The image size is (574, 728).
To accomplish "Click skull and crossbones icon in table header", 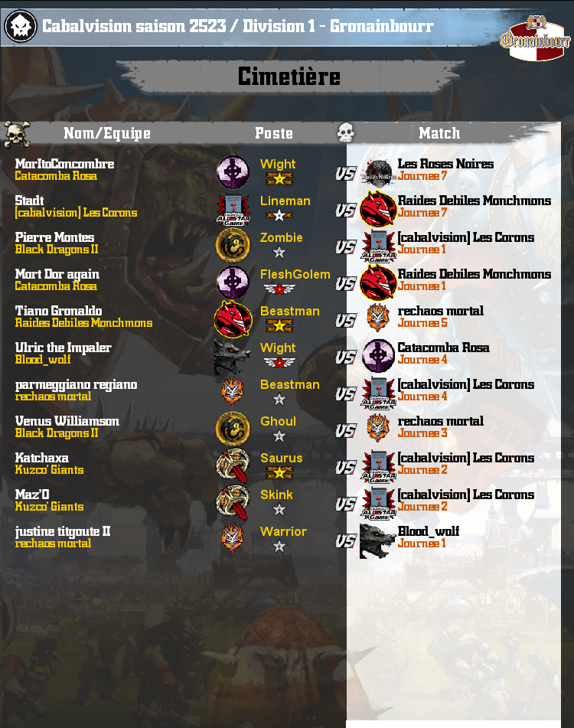I will click(x=17, y=135).
